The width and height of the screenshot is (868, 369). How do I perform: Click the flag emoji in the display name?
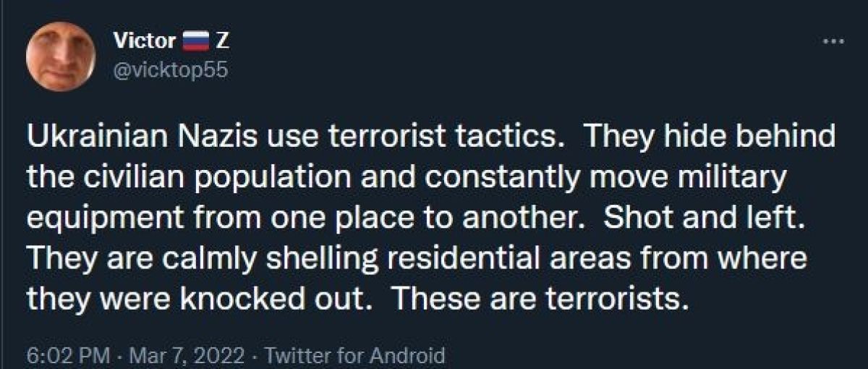click(193, 41)
